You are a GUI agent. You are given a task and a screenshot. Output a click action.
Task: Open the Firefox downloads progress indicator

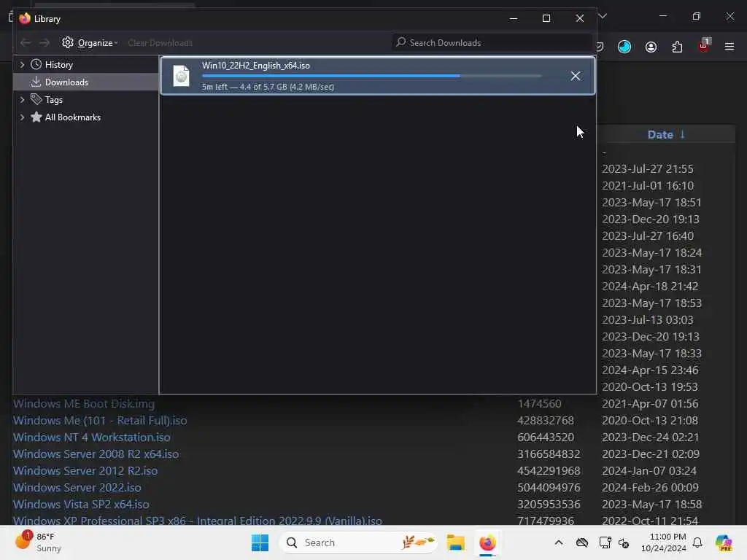[x=624, y=47]
